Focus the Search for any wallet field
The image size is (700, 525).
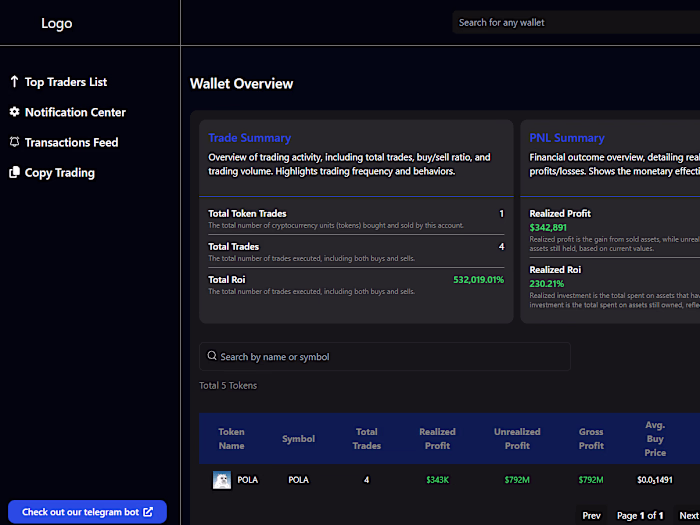576,22
